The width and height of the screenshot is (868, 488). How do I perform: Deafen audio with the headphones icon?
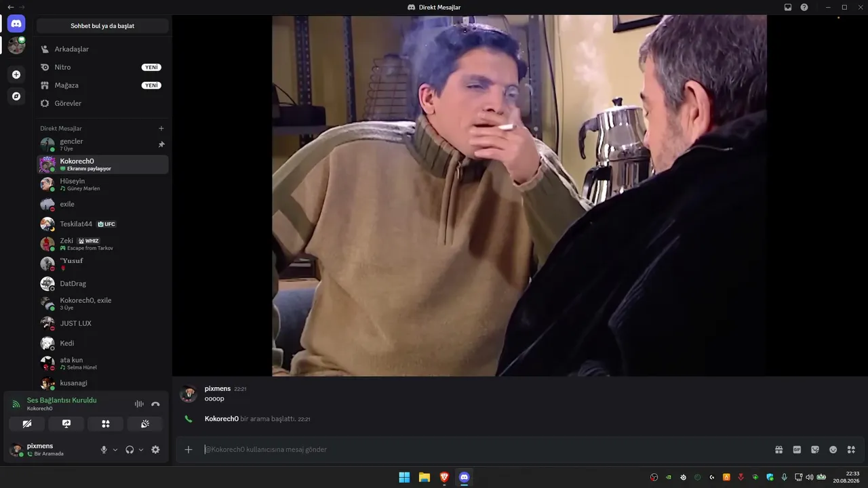(130, 449)
